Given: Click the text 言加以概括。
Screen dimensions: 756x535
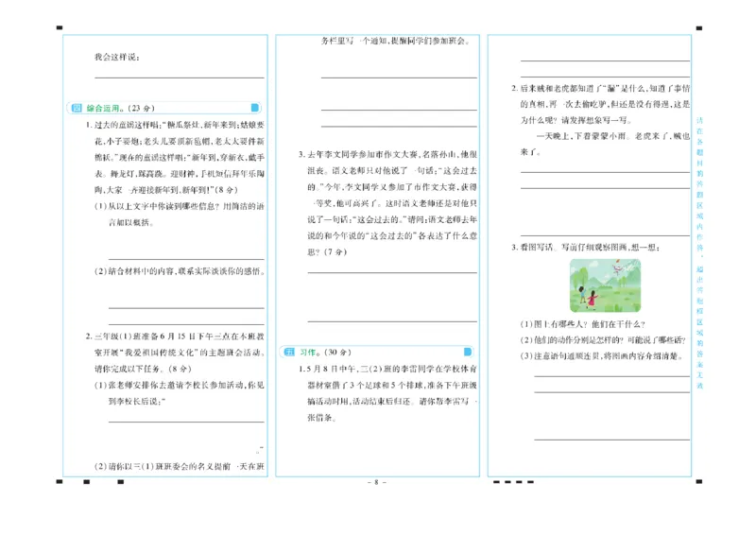Looking at the screenshot, I should (x=131, y=222).
